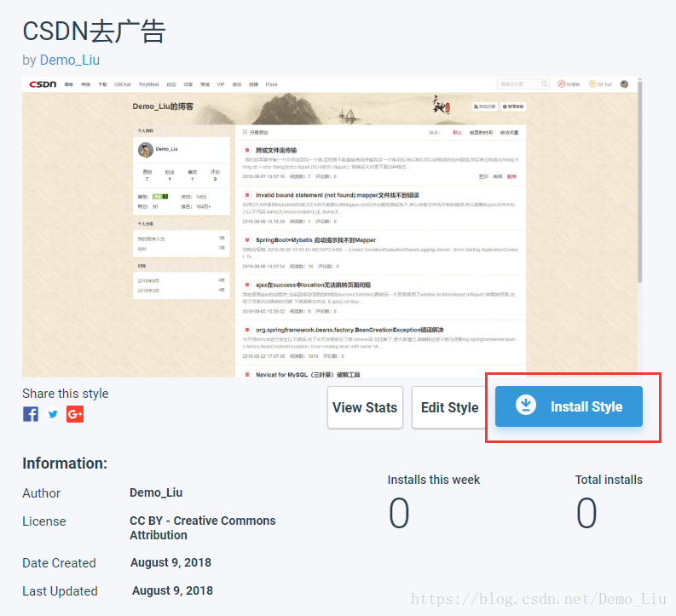The width and height of the screenshot is (676, 616).
Task: Click the SpringBoot+Mybatis article title in preview
Action: [x=315, y=240]
